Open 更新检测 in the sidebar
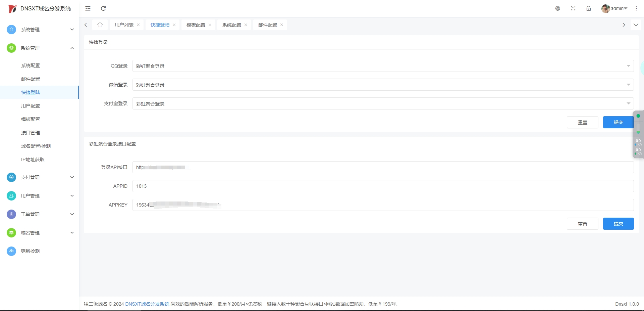 [x=39, y=251]
